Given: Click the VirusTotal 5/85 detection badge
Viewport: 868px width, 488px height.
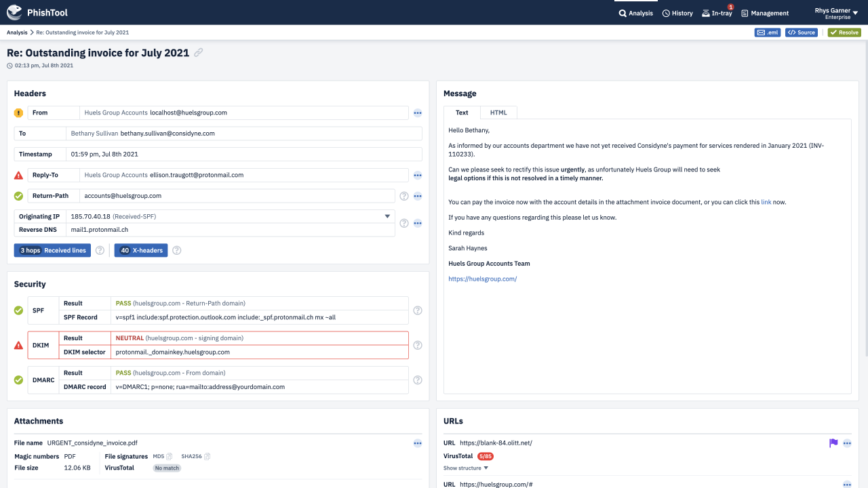Looking at the screenshot, I should [x=486, y=456].
